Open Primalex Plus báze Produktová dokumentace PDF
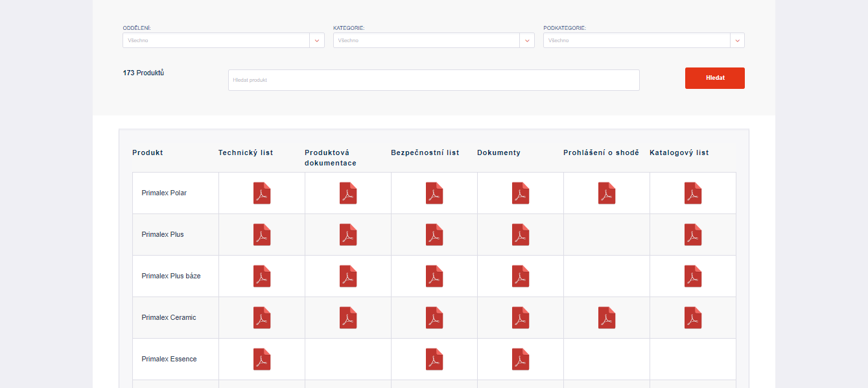The height and width of the screenshot is (388, 868). tap(348, 276)
